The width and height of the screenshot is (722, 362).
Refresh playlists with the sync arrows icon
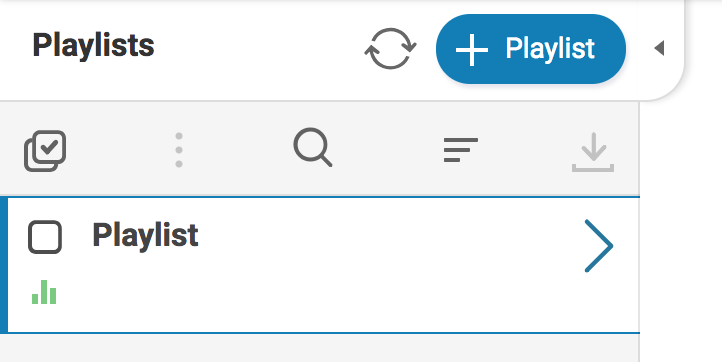(390, 48)
